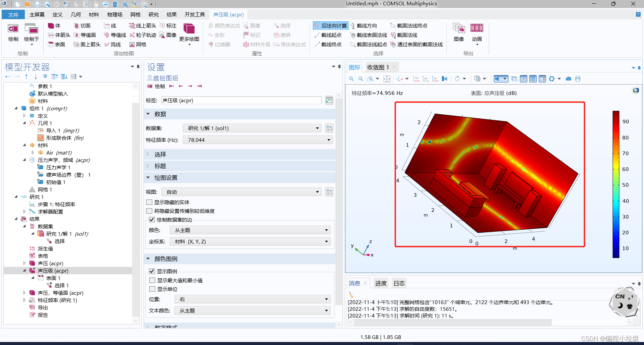Click the Plot (绘制) button in Settings

point(156,86)
